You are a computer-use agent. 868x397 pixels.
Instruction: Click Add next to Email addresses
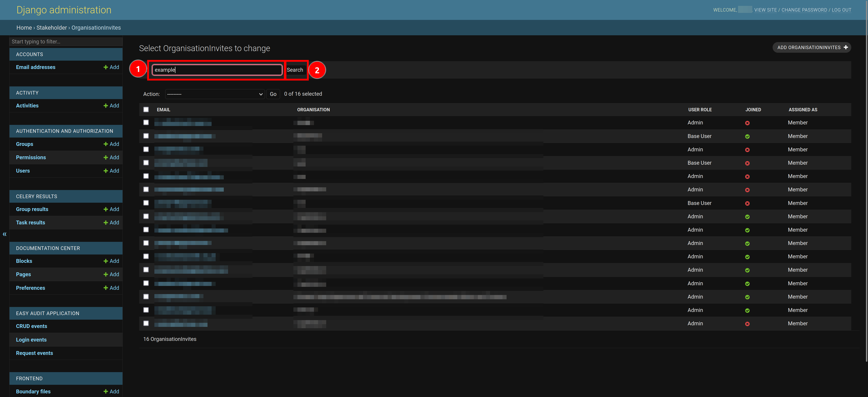click(x=111, y=67)
